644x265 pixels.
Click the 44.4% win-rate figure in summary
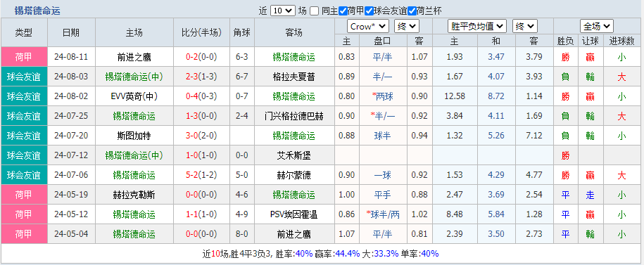348,254
